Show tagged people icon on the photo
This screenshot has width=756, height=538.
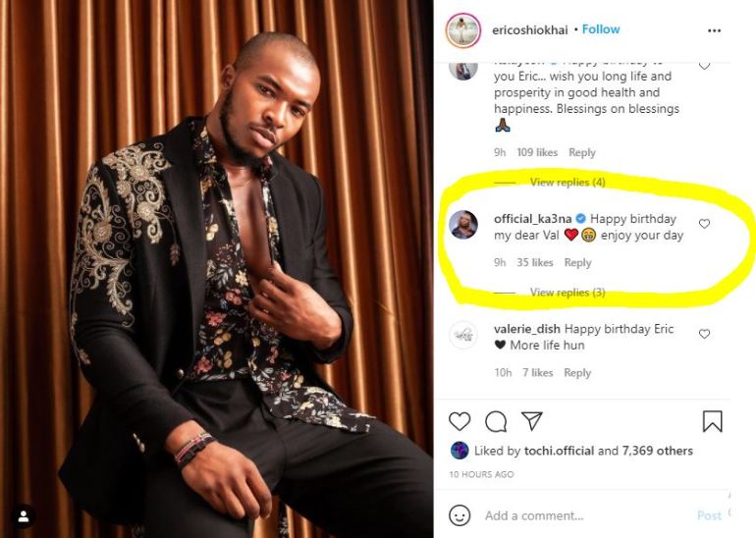[22, 515]
